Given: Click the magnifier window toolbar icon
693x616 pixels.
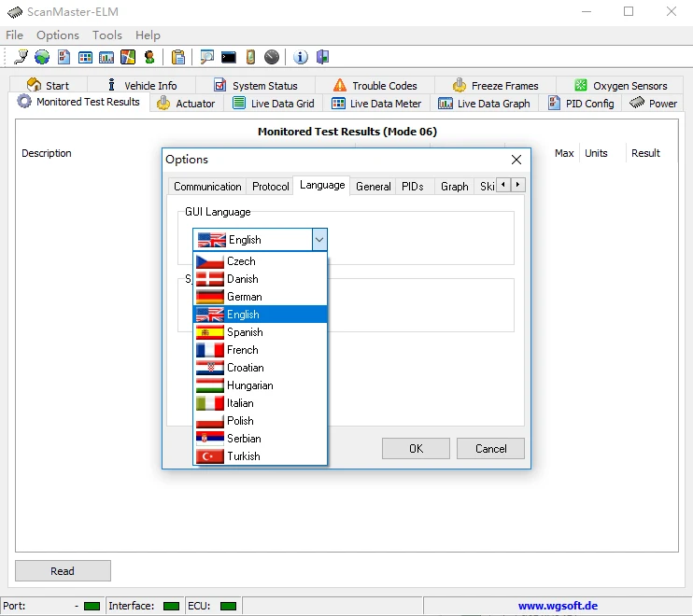Looking at the screenshot, I should 206,57.
